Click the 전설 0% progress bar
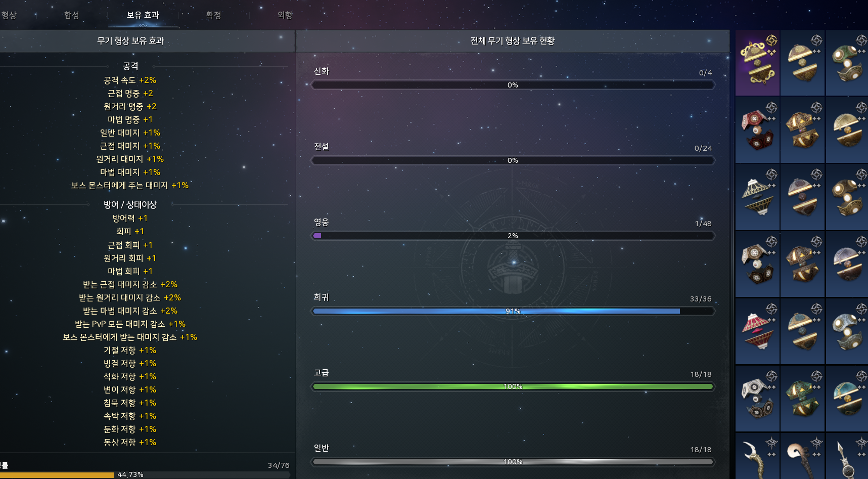 (513, 160)
